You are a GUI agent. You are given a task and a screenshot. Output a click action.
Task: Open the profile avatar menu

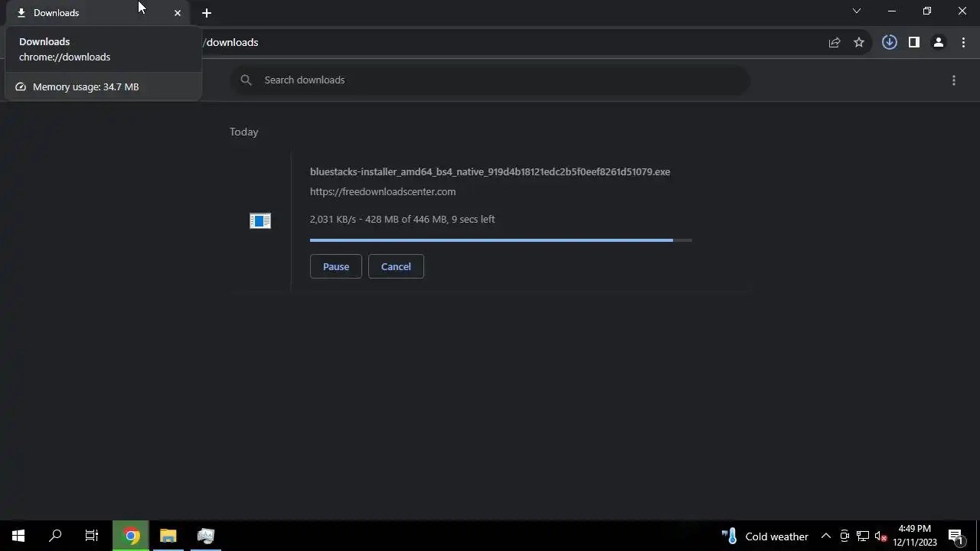pos(938,43)
